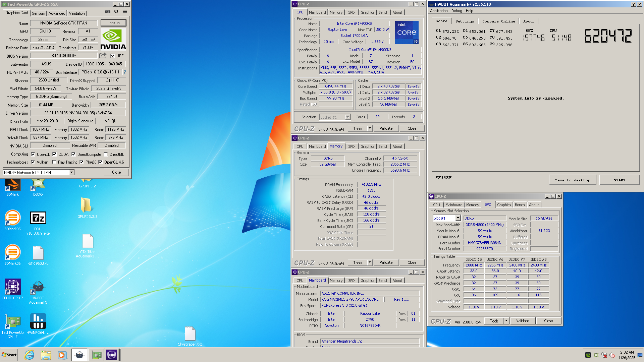Click the GPU-Z refresh icon
This screenshot has width=644, height=362.
pos(116,12)
